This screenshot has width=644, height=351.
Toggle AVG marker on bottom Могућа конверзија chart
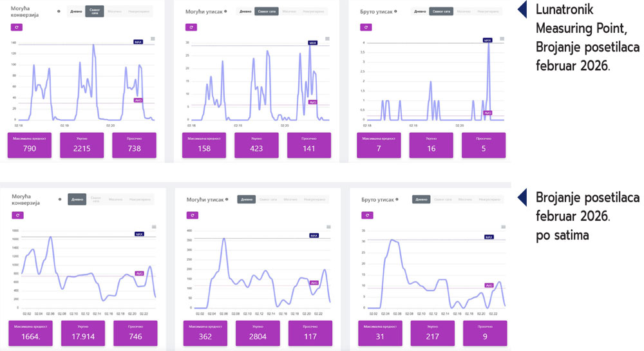pos(138,273)
